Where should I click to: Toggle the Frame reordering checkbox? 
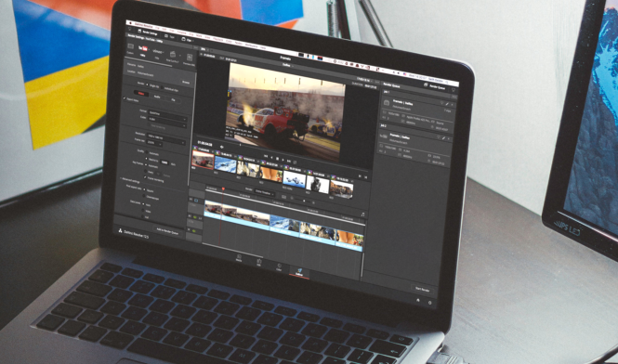pos(145,177)
